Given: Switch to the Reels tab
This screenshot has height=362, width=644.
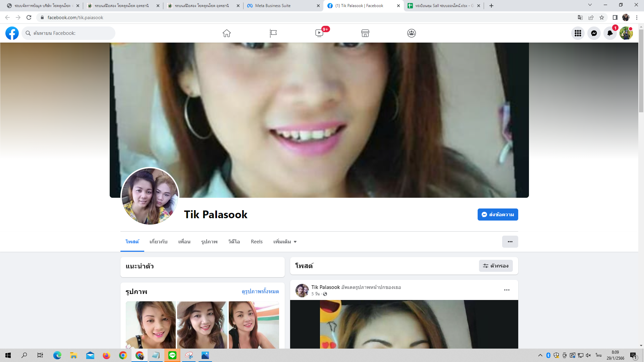Looking at the screenshot, I should coord(257,242).
